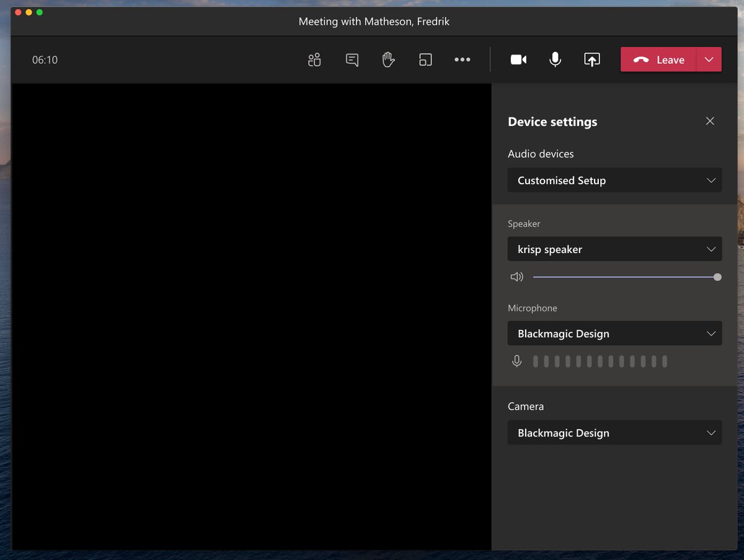This screenshot has height=560, width=744.
Task: Click the microphone level indicator icon
Action: tap(516, 360)
